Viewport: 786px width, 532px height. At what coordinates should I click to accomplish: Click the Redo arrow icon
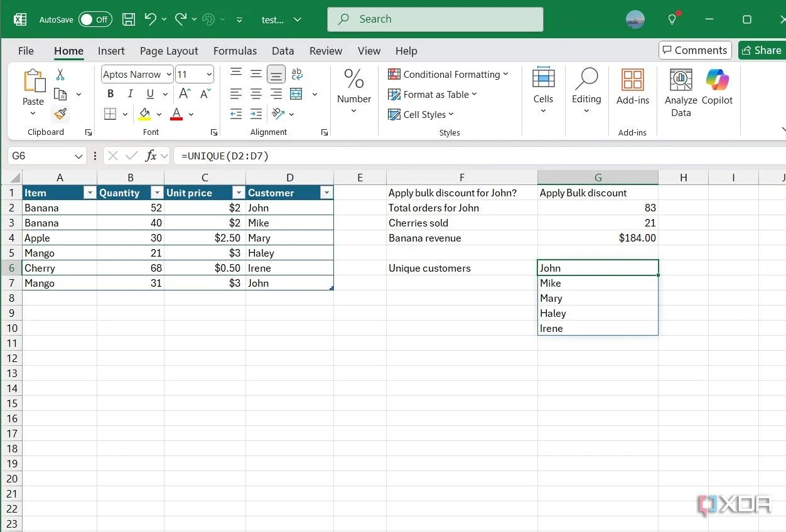coord(181,19)
